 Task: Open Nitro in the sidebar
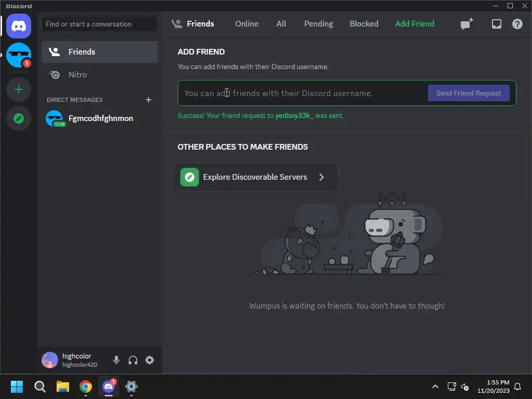(100, 75)
